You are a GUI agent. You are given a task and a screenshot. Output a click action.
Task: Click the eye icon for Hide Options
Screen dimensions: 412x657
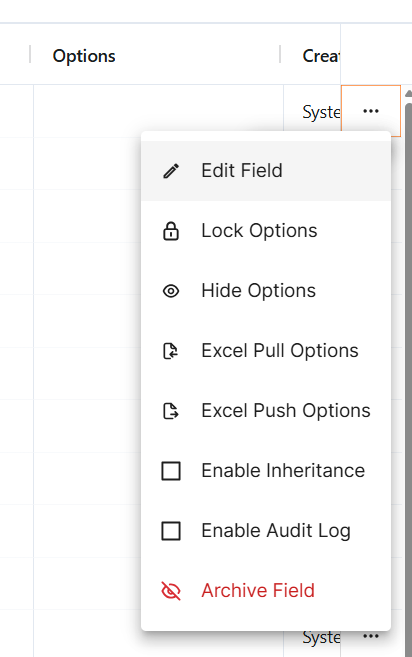pos(171,291)
